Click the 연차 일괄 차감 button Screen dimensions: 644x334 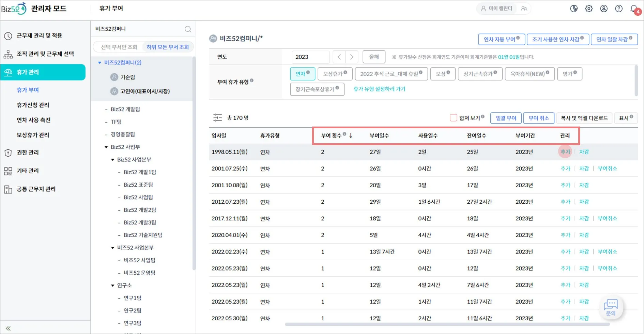pos(614,39)
